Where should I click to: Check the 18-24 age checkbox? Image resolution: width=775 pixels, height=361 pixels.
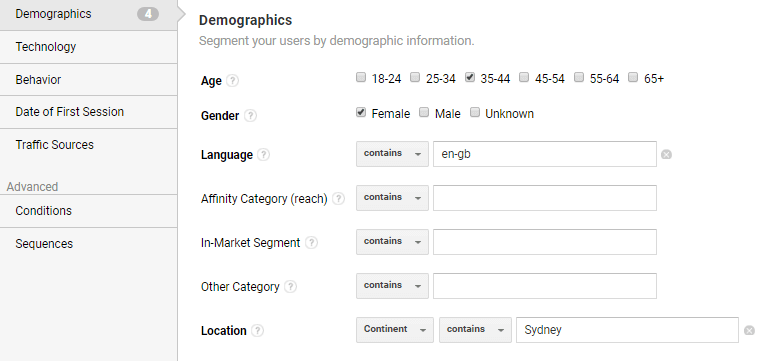361,77
